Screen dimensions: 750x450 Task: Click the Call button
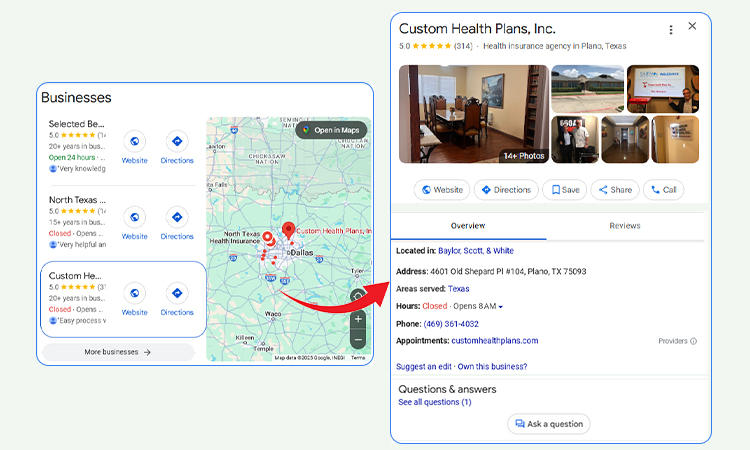663,190
